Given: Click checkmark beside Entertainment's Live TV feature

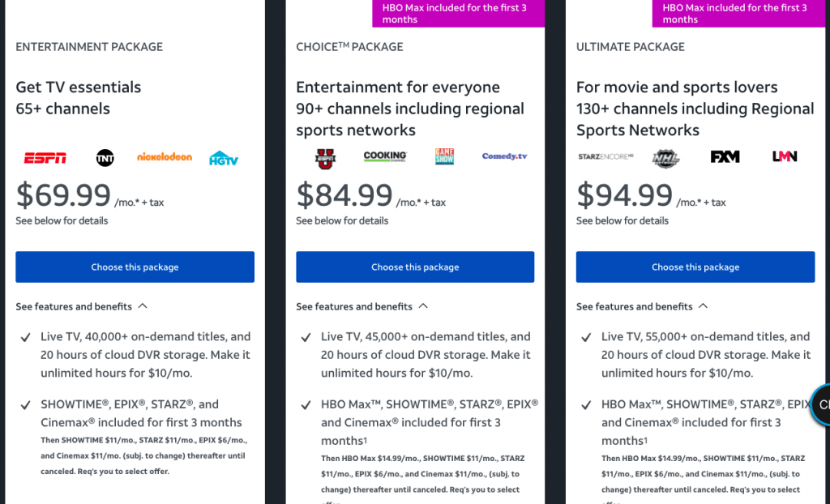Looking at the screenshot, I should pos(25,338).
